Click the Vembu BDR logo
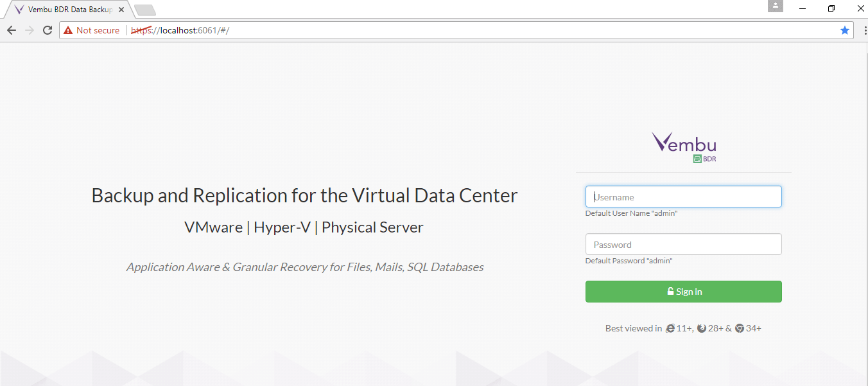The height and width of the screenshot is (386, 868). coord(684,147)
